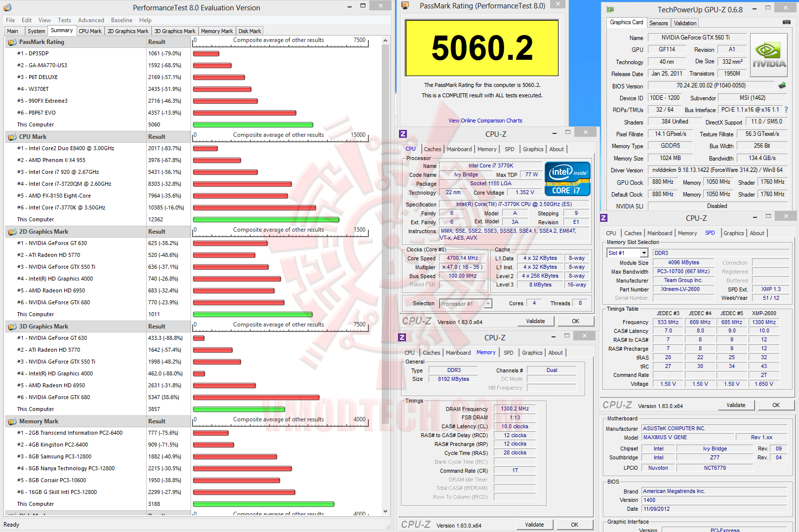Image resolution: width=799 pixels, height=532 pixels.
Task: Open the Sensors tab in GPU-Z
Action: click(658, 23)
